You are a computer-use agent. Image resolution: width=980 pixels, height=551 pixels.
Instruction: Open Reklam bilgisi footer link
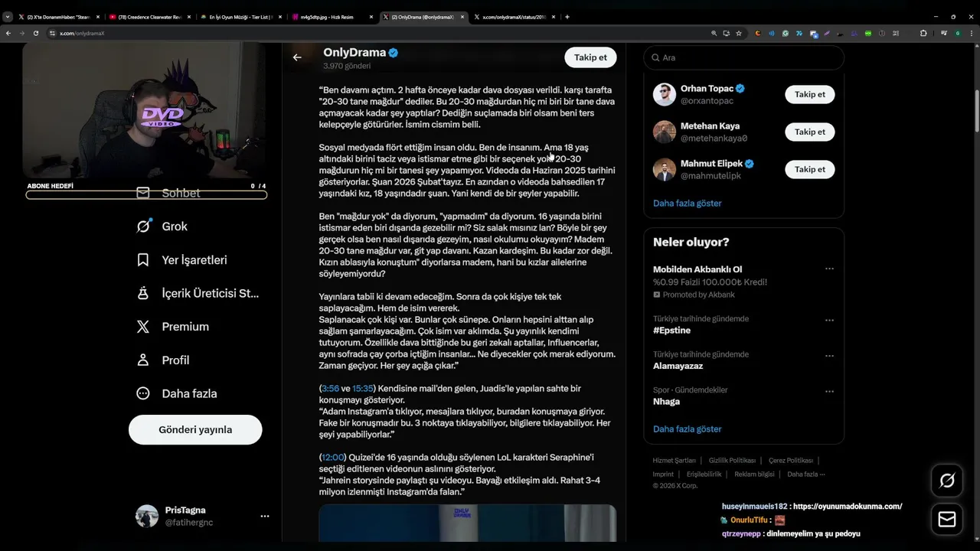pyautogui.click(x=754, y=474)
